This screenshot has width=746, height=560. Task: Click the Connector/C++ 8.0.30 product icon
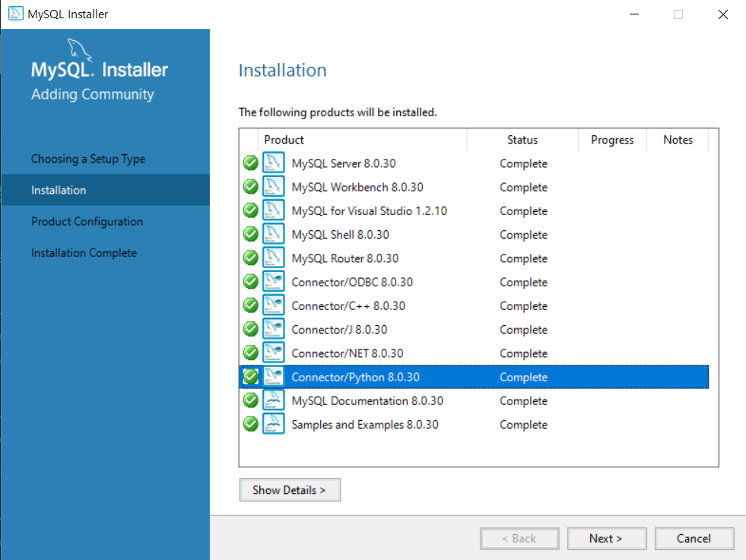click(274, 305)
